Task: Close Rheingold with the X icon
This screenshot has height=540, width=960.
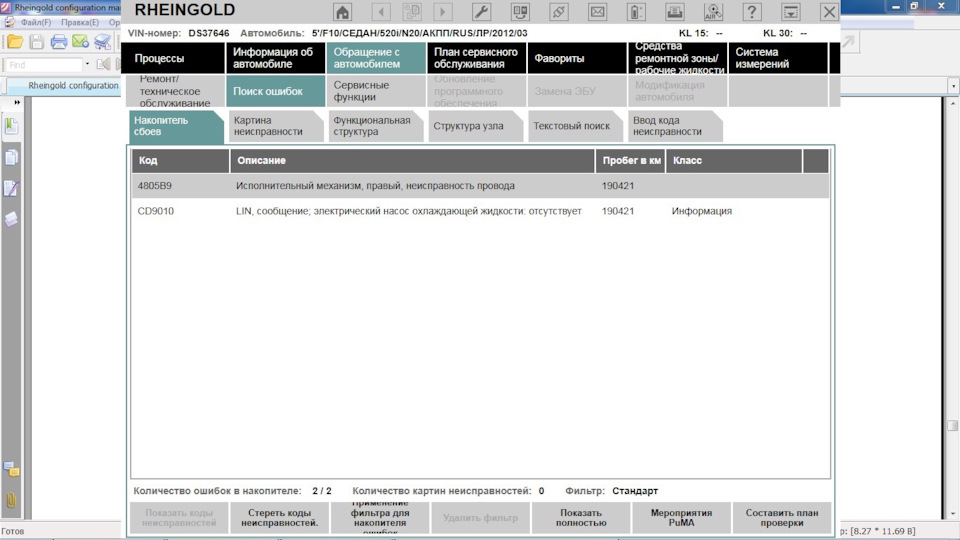Action: pos(829,12)
